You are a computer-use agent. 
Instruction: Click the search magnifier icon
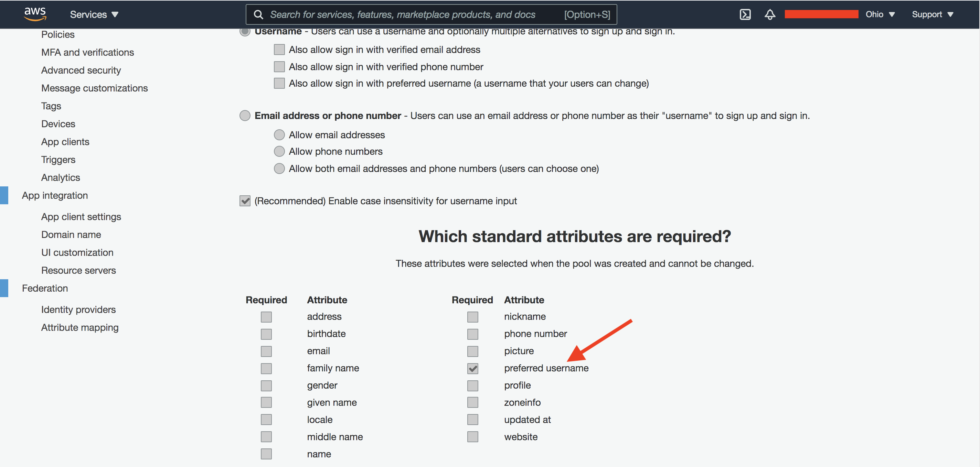point(258,14)
